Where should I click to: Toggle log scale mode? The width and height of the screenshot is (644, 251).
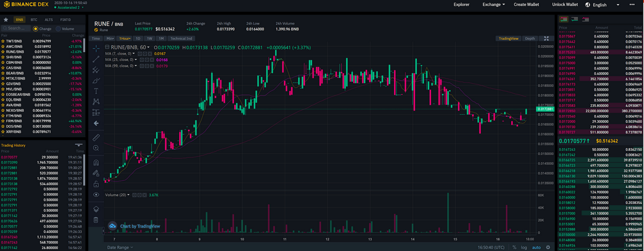tap(524, 247)
